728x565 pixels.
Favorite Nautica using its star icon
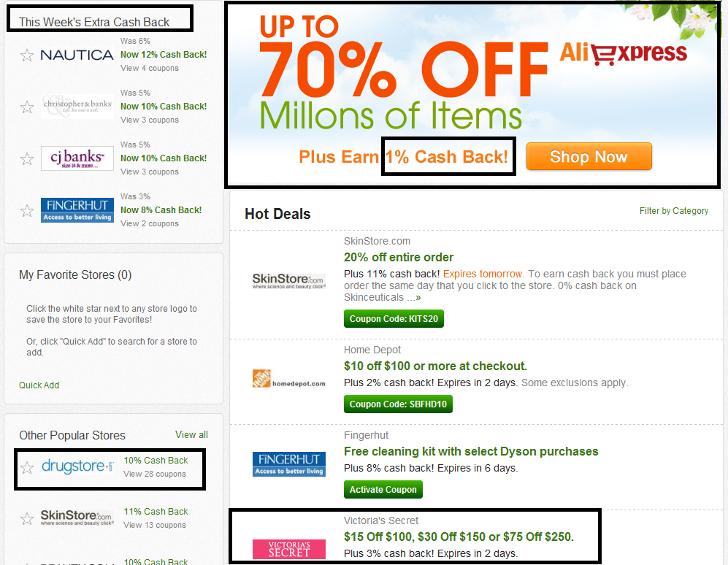click(x=27, y=55)
